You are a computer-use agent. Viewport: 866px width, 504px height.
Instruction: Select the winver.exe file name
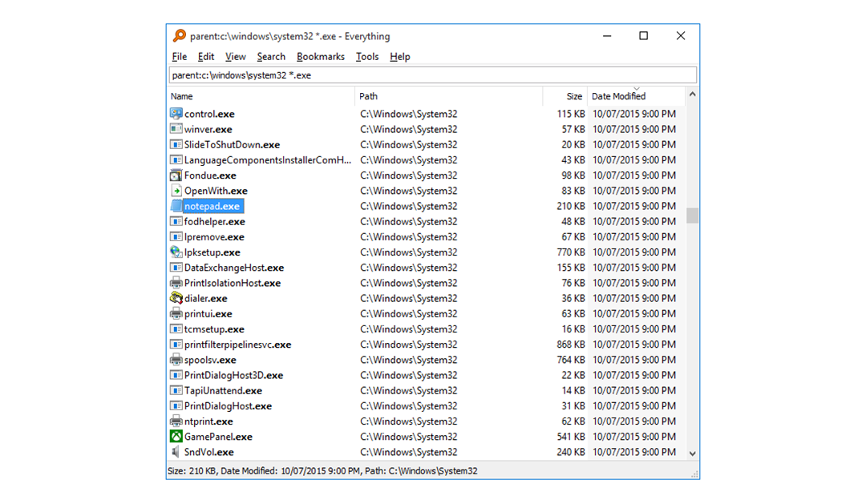[208, 129]
